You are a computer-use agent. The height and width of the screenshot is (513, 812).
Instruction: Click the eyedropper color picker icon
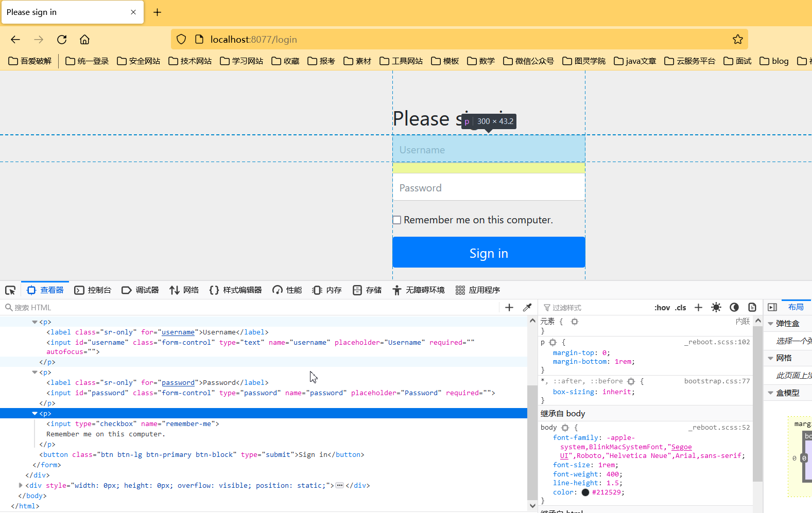[x=527, y=307]
